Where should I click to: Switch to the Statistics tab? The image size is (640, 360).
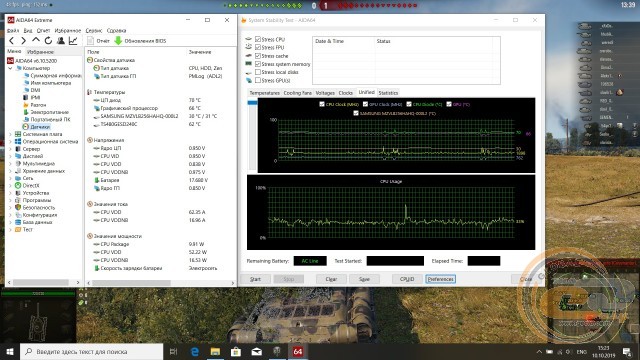(388, 93)
